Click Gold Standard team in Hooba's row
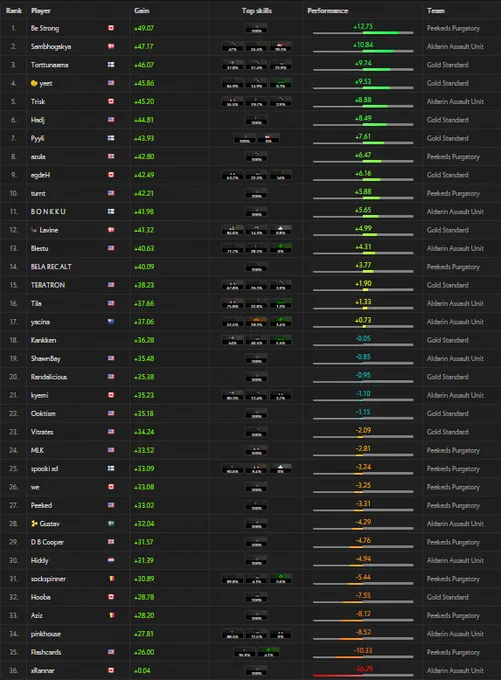The image size is (501, 680). point(448,597)
